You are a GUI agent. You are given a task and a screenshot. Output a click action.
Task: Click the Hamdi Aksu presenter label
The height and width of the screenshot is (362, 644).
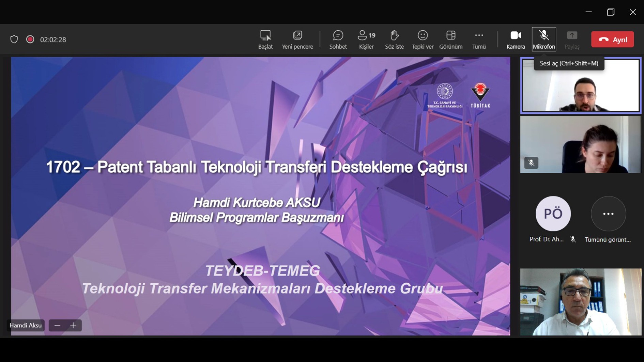pyautogui.click(x=26, y=325)
